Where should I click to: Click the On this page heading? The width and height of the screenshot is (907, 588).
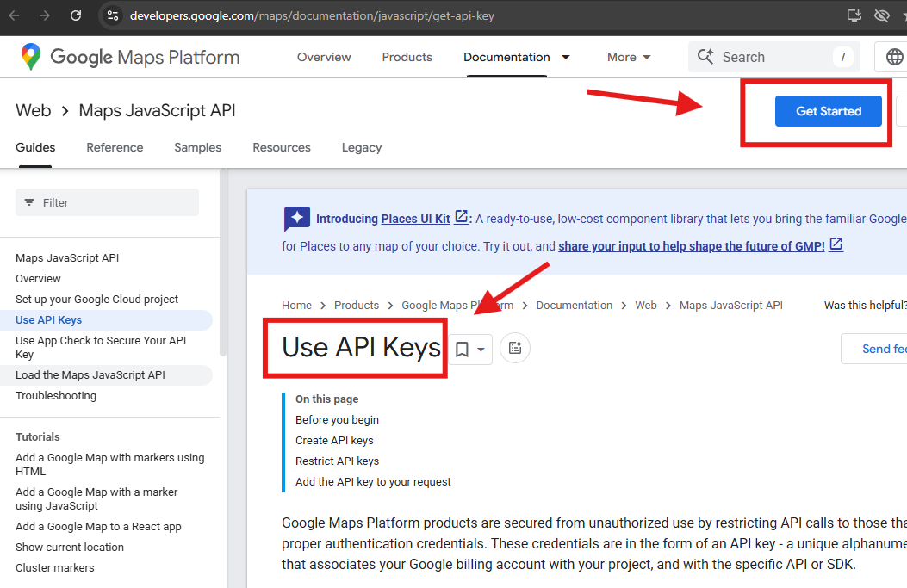pyautogui.click(x=326, y=399)
